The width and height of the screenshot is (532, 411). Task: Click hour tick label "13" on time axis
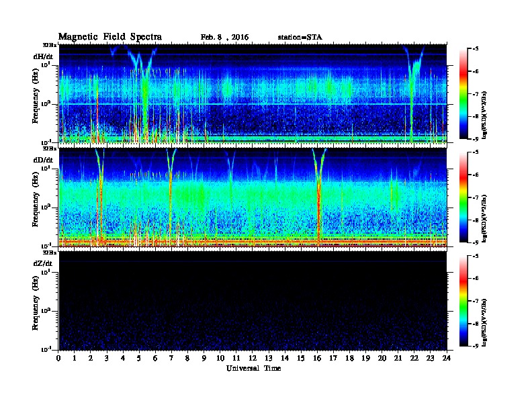tap(269, 358)
